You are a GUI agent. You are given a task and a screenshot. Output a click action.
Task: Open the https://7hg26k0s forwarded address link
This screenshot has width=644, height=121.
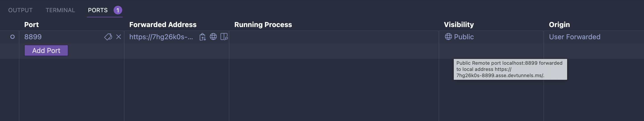point(161,37)
